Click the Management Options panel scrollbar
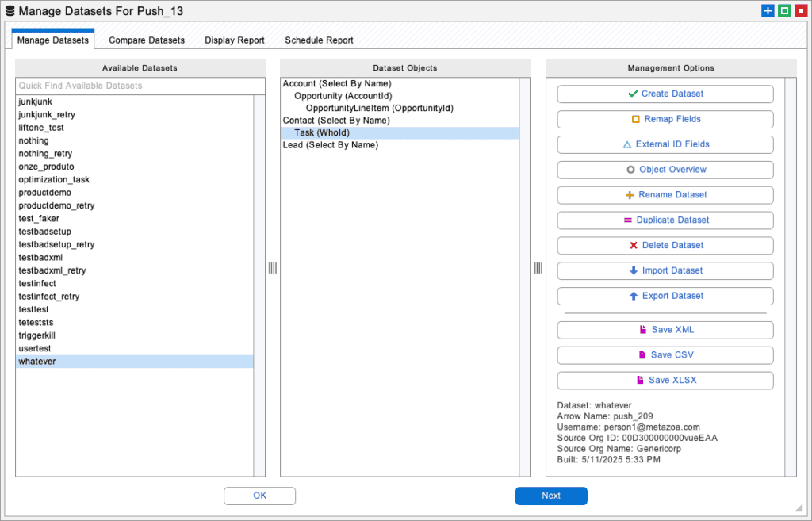This screenshot has width=812, height=521. (x=791, y=277)
